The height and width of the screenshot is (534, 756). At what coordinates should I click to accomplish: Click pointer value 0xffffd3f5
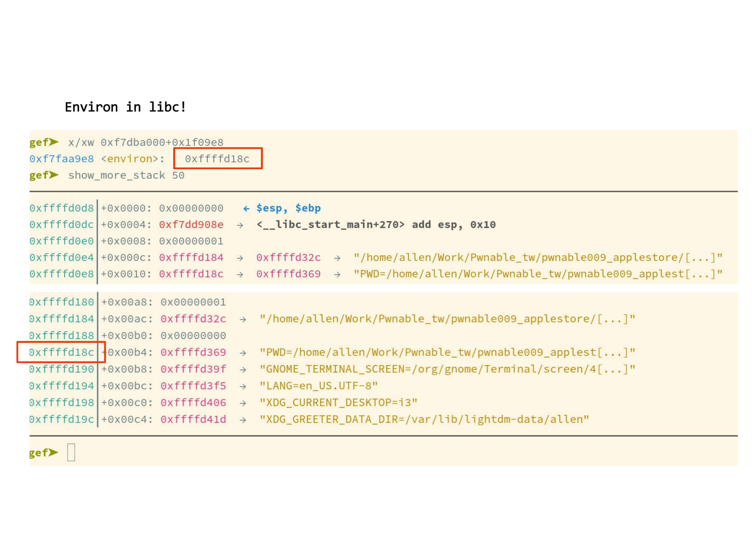[x=193, y=386]
